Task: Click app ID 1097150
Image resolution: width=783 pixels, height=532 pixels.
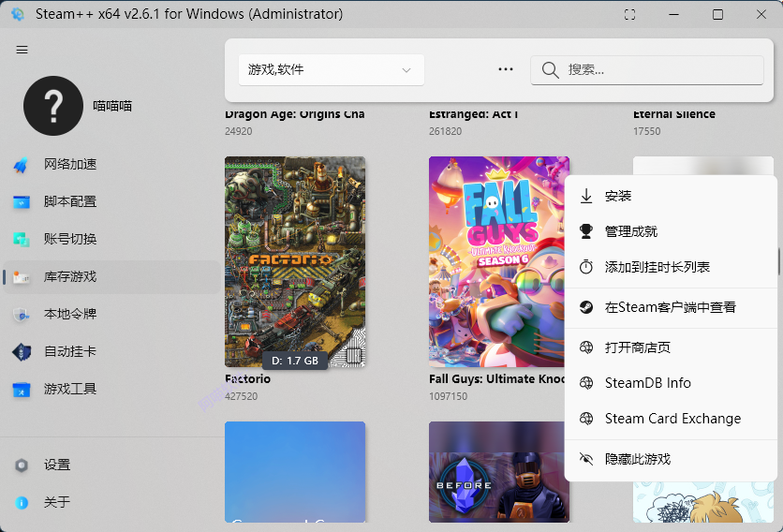Action: click(x=448, y=396)
